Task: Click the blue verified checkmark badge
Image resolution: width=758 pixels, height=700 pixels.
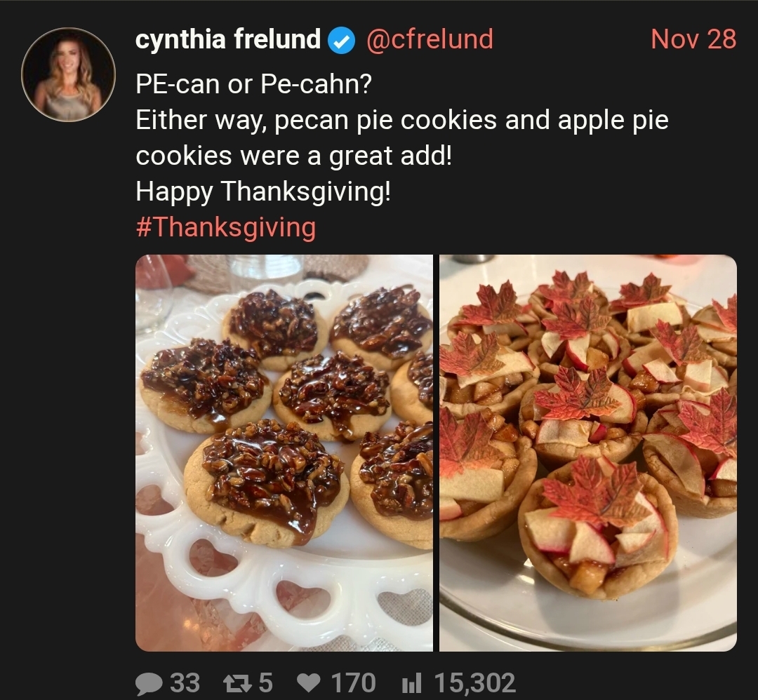Action: (342, 41)
